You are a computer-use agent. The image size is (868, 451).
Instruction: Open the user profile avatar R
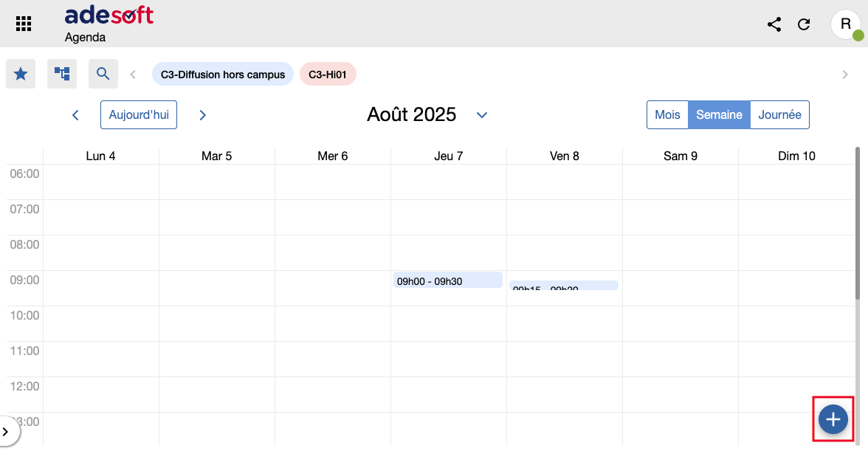[845, 24]
